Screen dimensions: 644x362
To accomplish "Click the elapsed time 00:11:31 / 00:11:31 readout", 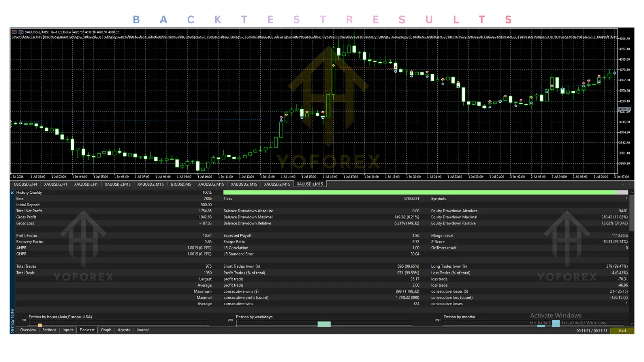I will (x=592, y=331).
